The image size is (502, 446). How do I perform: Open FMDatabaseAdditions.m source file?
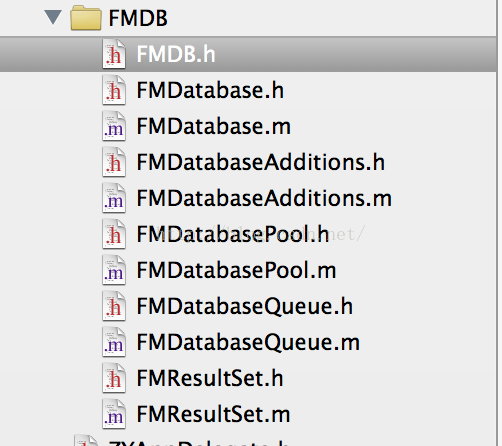point(264,198)
